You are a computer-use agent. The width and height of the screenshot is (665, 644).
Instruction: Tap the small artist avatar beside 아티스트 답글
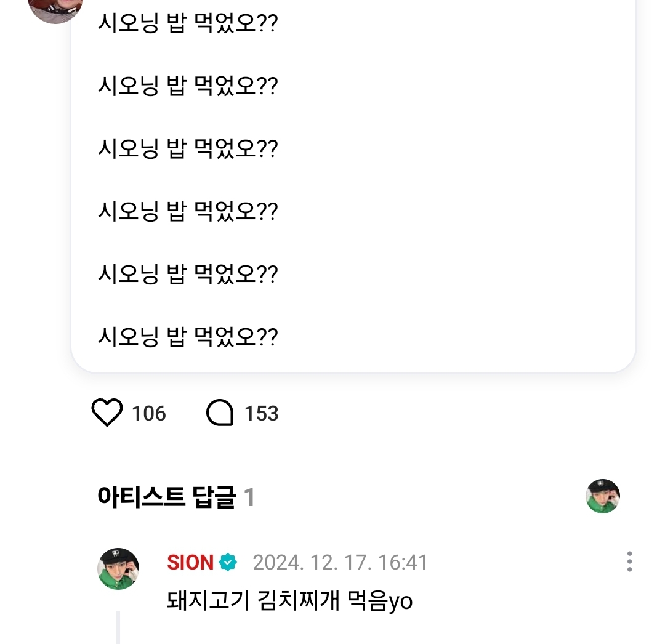pyautogui.click(x=602, y=496)
